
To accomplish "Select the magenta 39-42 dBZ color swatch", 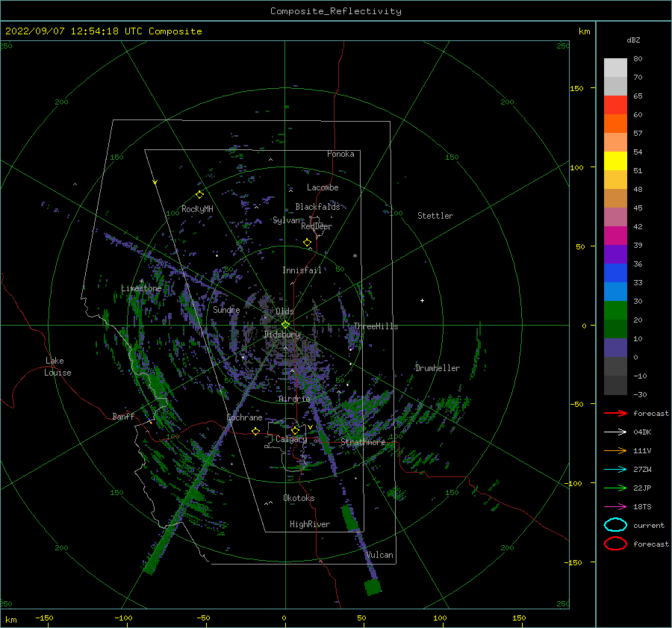I will (x=615, y=236).
